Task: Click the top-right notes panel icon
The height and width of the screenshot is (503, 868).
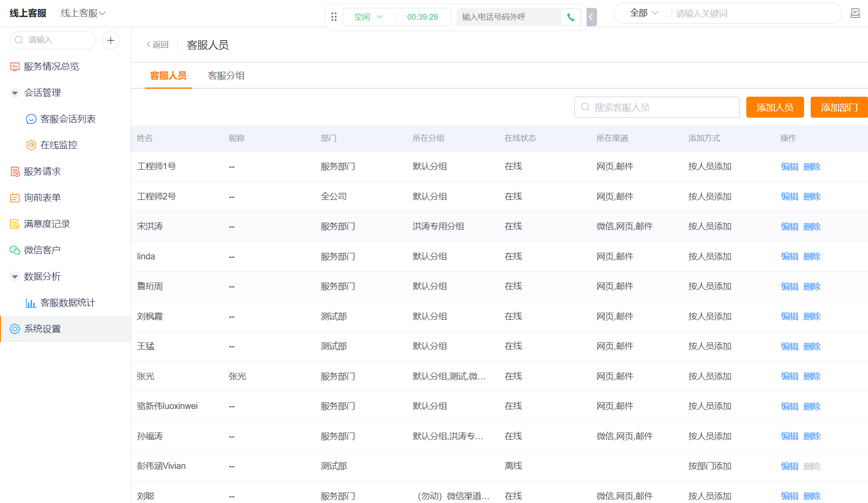Action: click(x=855, y=14)
